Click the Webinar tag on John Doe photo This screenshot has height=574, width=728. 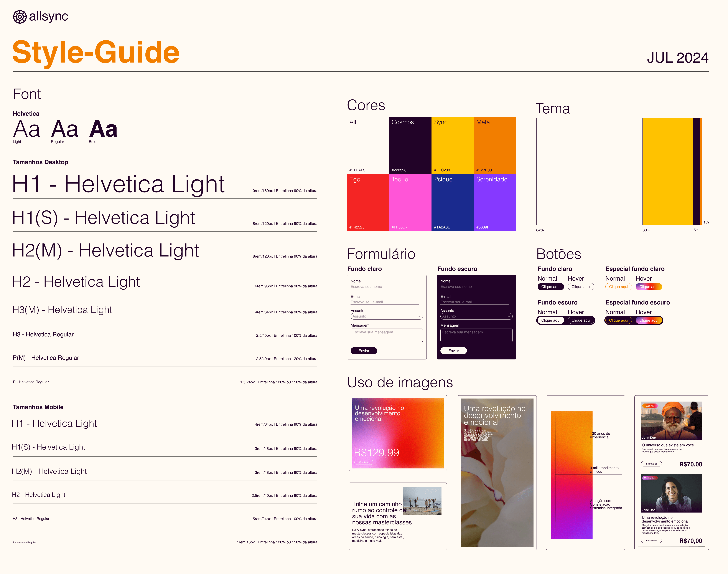[650, 406]
